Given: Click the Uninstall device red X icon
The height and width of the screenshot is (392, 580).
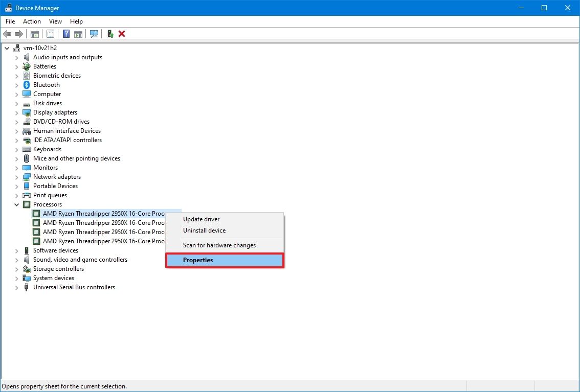Looking at the screenshot, I should pos(121,34).
